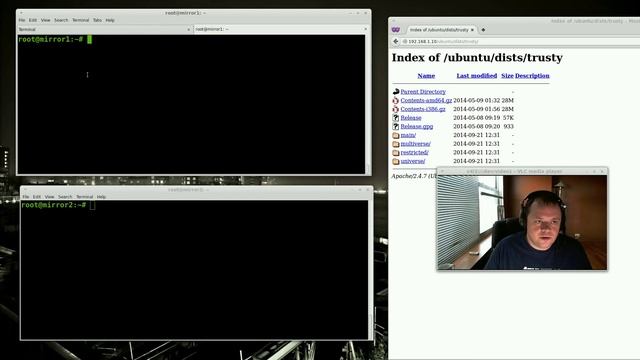
Task: Close the root@mirror1 tab
Action: 365,29
